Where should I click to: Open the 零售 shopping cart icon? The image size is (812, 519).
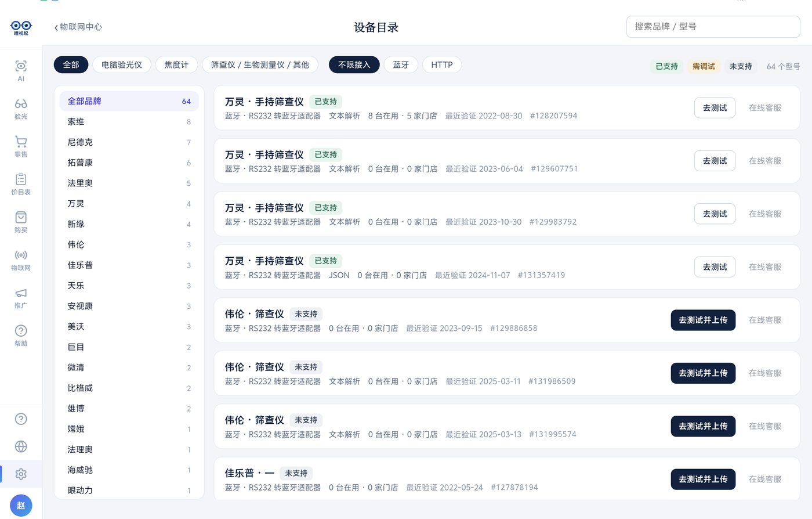click(21, 146)
